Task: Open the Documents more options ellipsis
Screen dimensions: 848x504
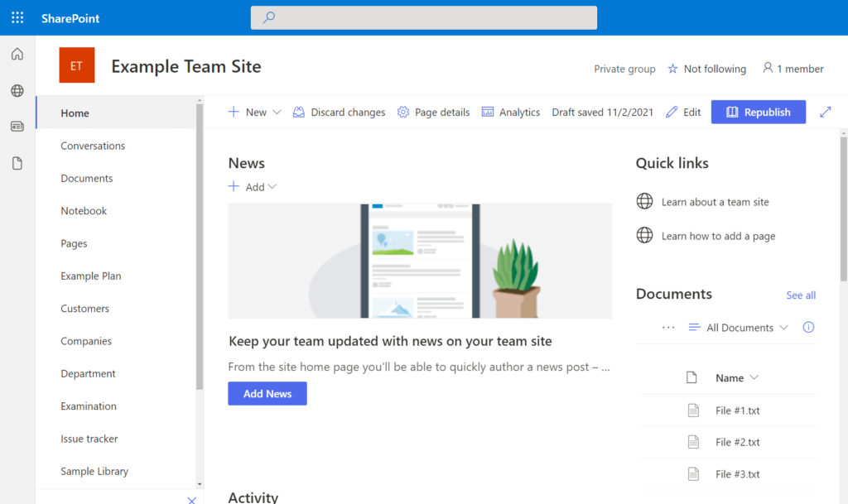Action: coord(668,328)
